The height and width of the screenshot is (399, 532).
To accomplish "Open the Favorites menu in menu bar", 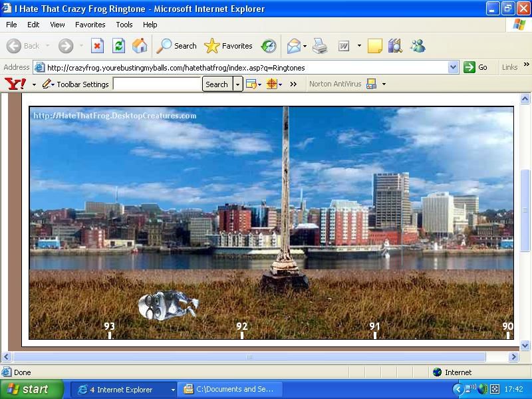I will point(90,25).
